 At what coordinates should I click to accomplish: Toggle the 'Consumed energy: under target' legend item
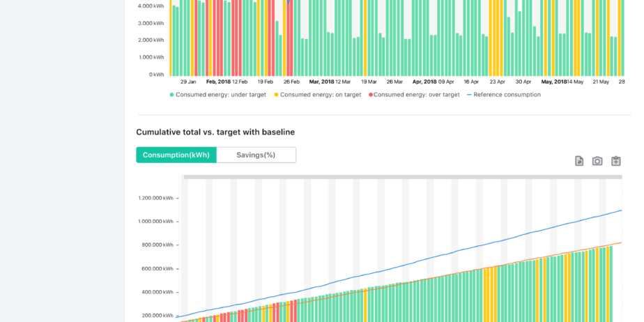point(218,95)
